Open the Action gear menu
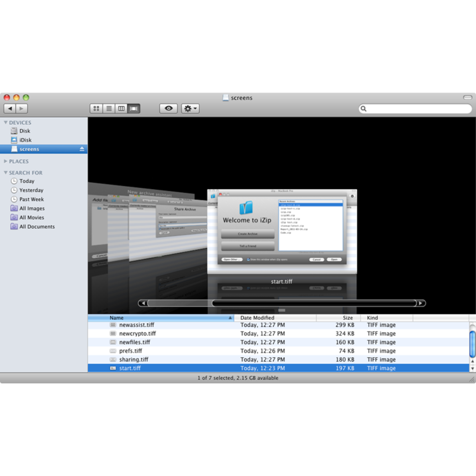The width and height of the screenshot is (476, 476). 190,109
